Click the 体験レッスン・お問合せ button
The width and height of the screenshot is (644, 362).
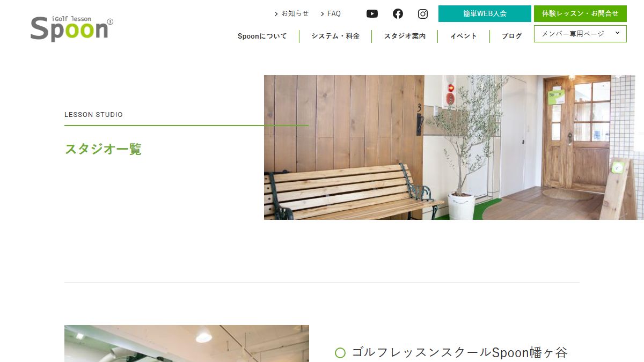(x=580, y=14)
